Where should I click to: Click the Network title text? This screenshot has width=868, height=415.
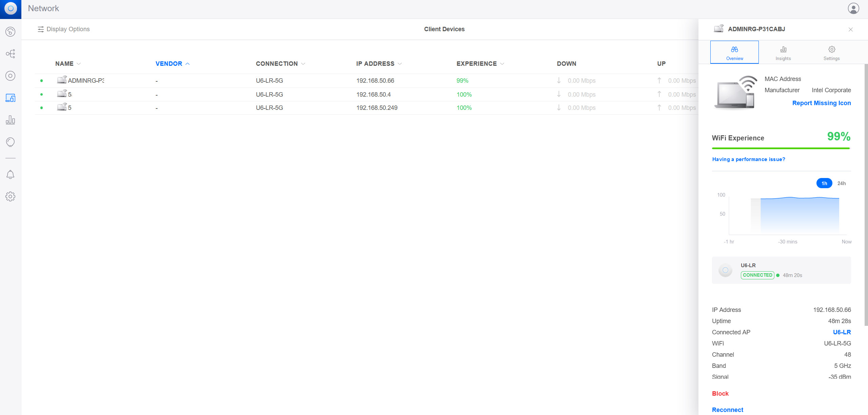(x=43, y=8)
